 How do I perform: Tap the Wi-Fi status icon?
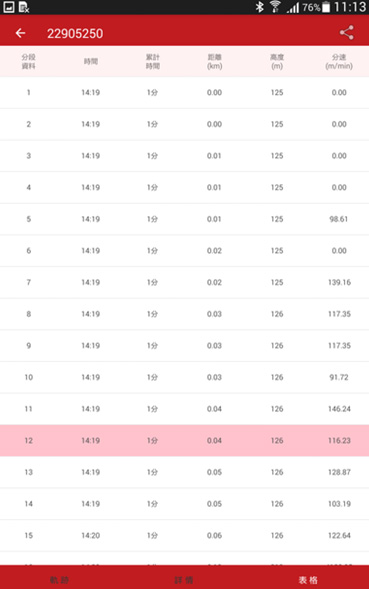point(275,7)
